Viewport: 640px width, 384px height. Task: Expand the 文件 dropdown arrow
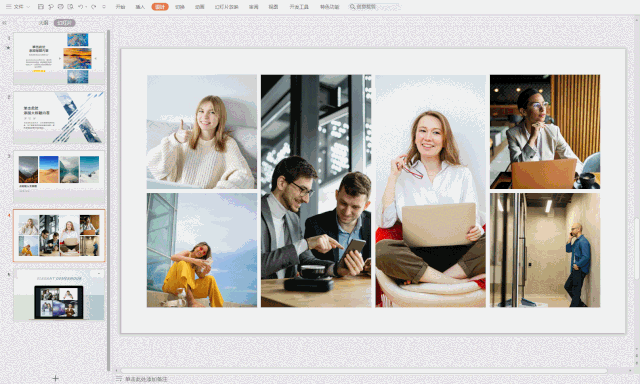[28, 7]
